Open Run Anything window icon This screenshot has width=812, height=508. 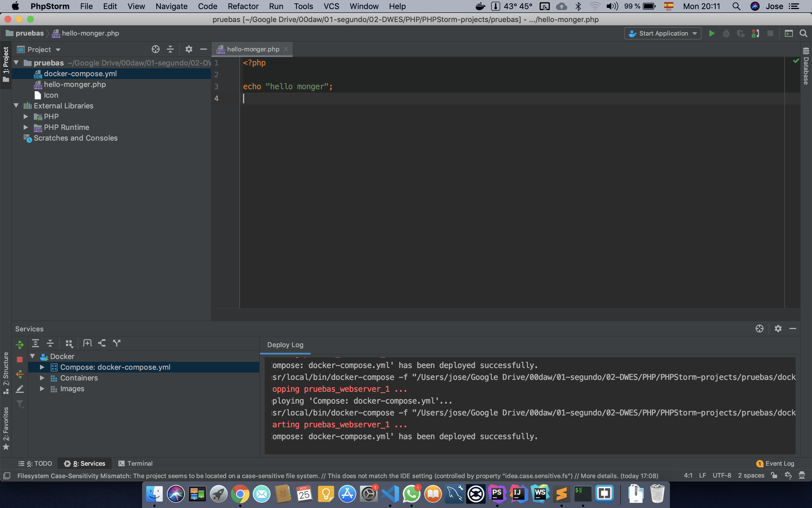789,33
